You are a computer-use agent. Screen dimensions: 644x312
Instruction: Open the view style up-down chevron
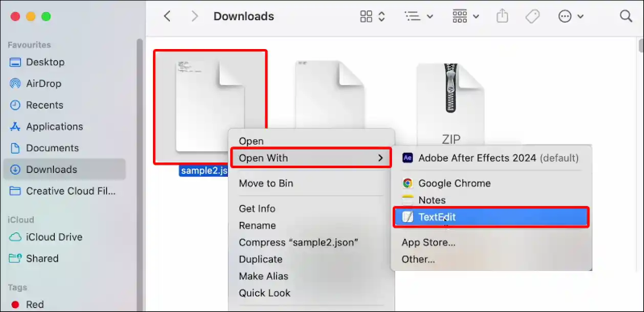coord(382,16)
